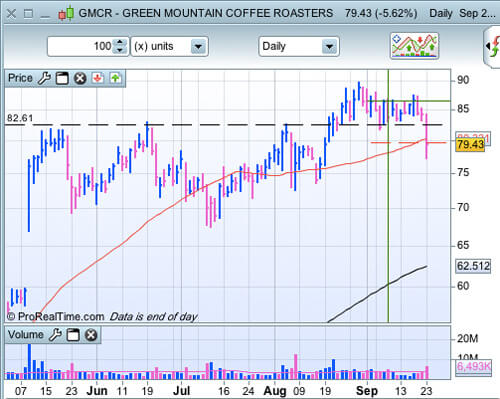The width and height of the screenshot is (500, 399).
Task: Open the indicators chart icon button
Action: [414, 46]
